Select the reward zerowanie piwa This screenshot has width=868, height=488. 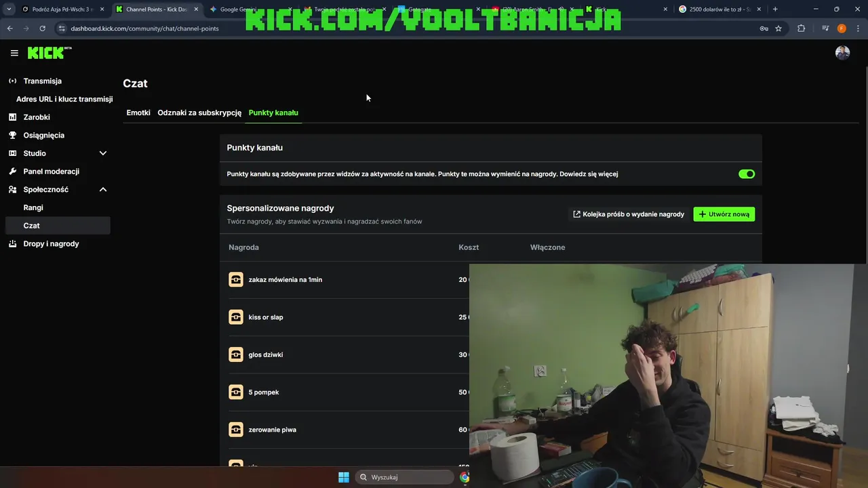pyautogui.click(x=272, y=430)
